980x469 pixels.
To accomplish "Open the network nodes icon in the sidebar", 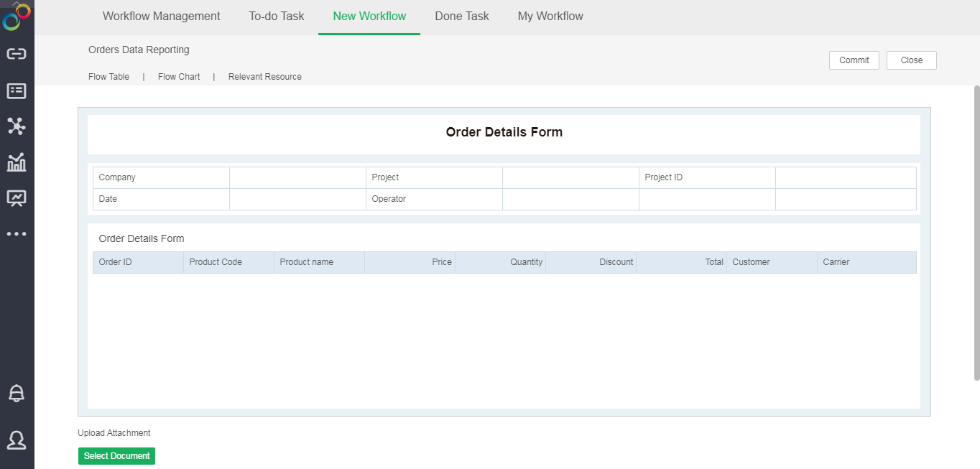I will point(17,126).
